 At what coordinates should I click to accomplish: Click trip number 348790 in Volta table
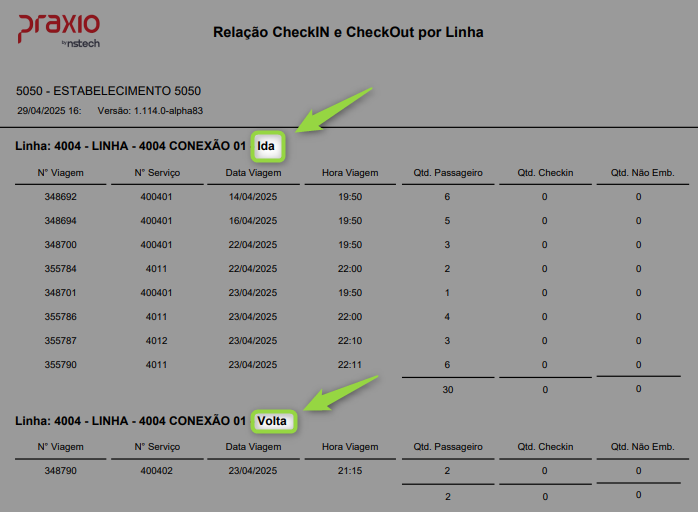[61, 471]
